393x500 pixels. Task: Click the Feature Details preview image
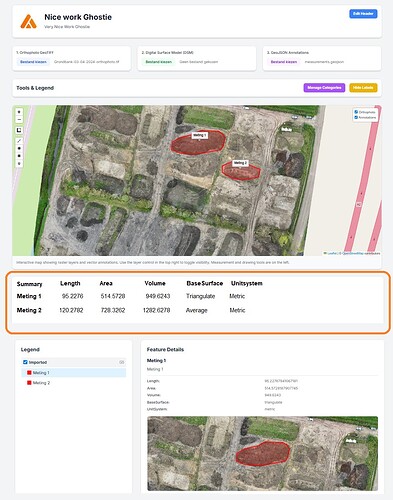pyautogui.click(x=263, y=453)
